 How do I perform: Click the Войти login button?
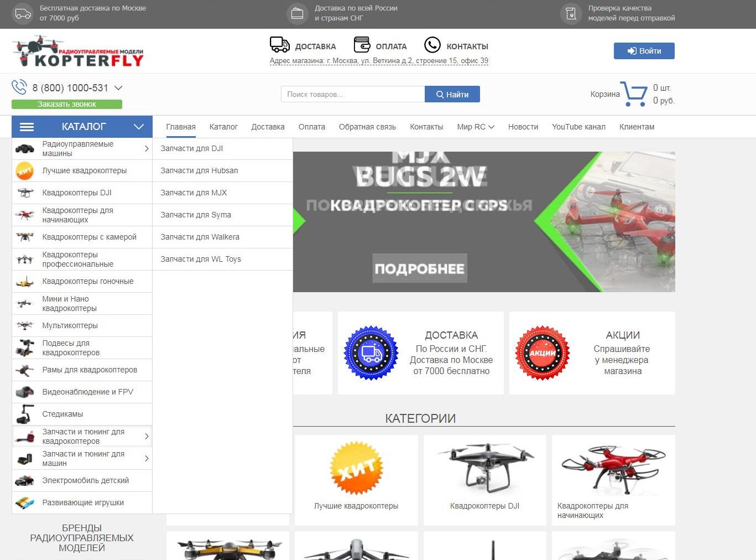pyautogui.click(x=644, y=51)
